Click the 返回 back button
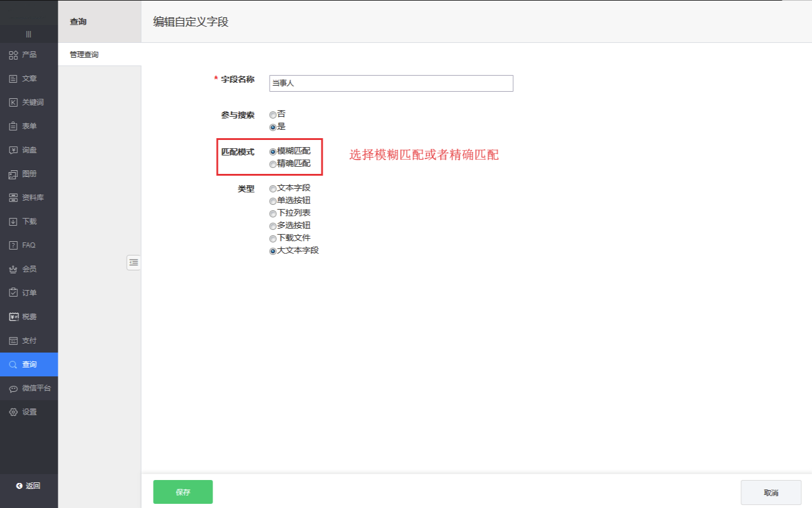This screenshot has width=812, height=508. 29,486
